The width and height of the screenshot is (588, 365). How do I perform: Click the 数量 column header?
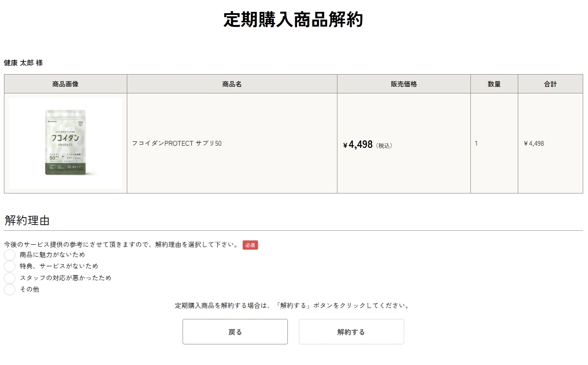point(494,84)
